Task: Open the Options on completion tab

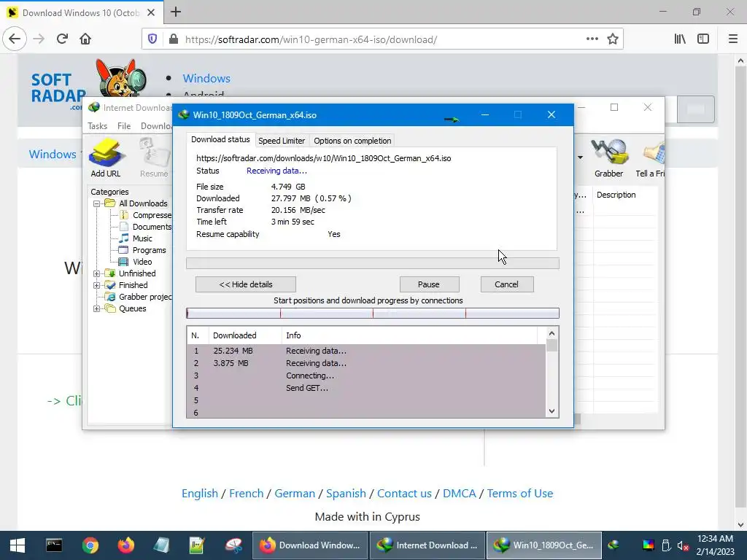Action: [352, 141]
